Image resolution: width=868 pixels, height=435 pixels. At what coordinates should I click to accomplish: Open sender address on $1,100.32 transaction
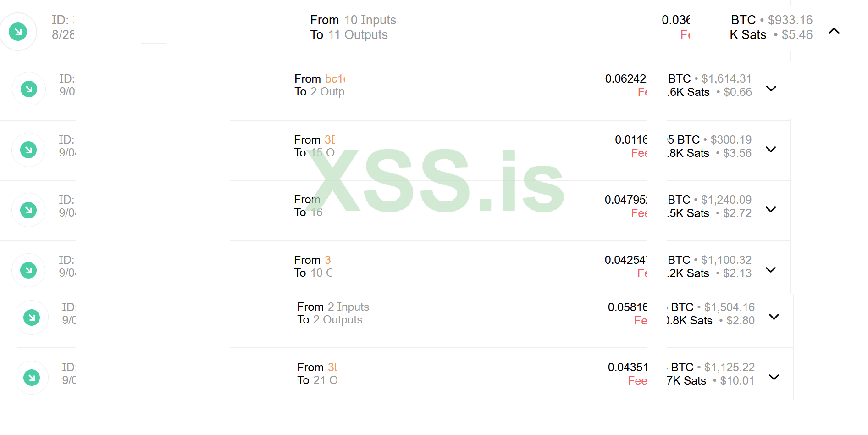(327, 260)
